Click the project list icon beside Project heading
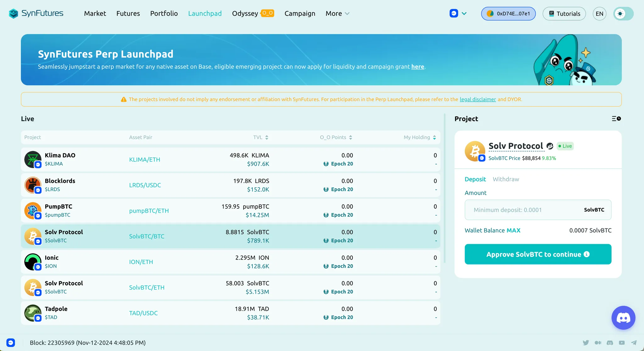 click(616, 119)
